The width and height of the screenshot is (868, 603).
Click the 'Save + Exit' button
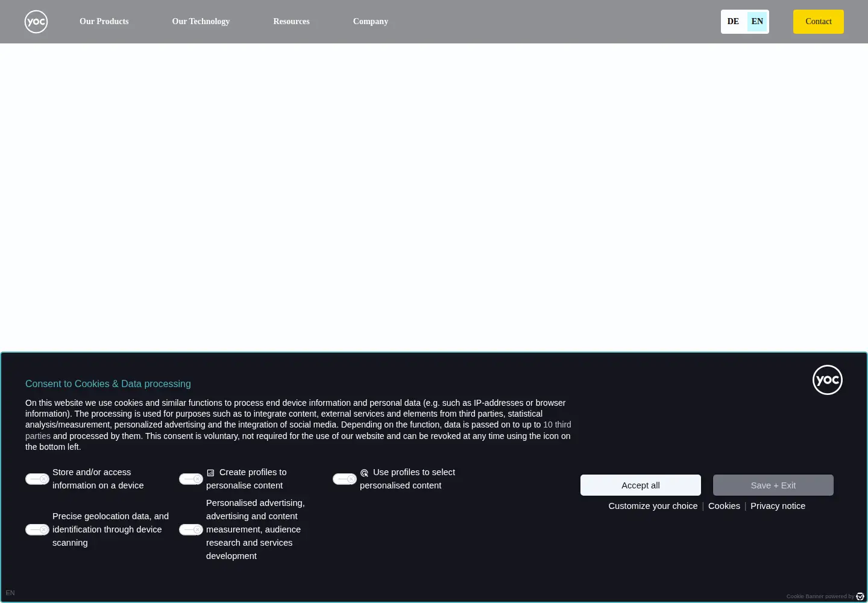pos(773,485)
